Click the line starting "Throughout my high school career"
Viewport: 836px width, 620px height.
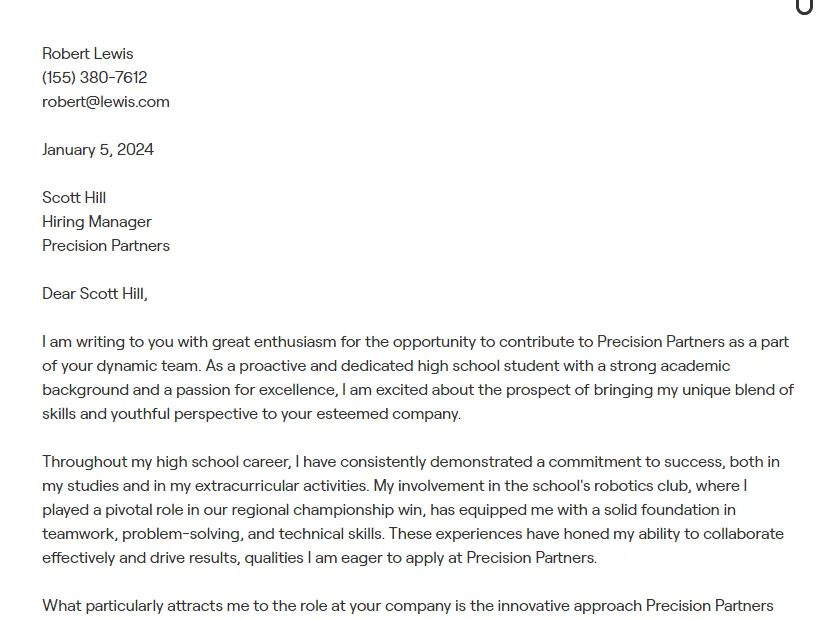pos(411,462)
